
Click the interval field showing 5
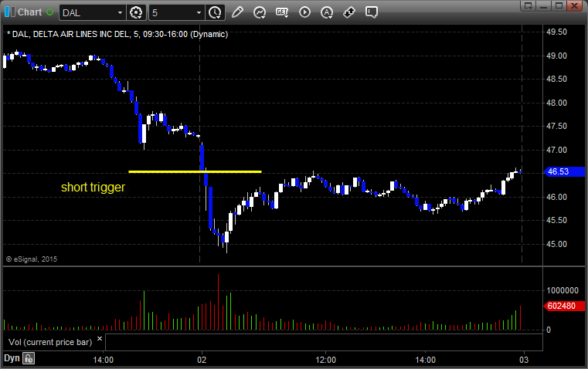tap(172, 12)
